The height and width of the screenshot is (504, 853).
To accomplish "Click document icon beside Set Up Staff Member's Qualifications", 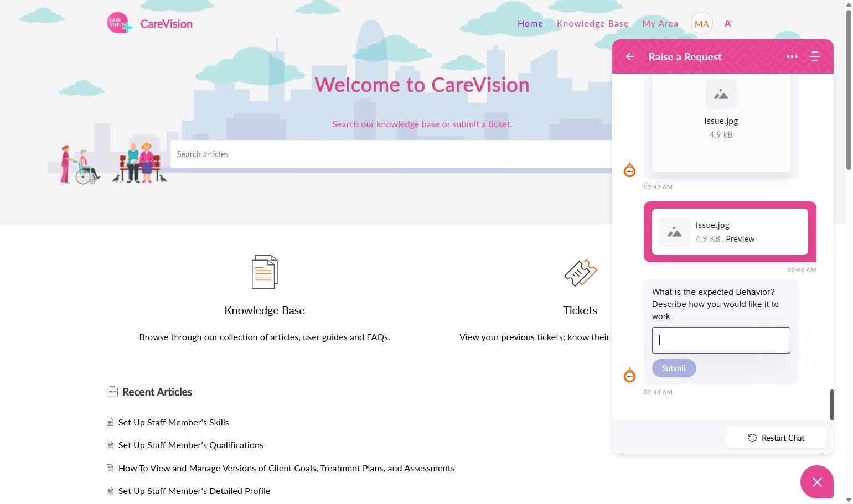I will (x=110, y=445).
